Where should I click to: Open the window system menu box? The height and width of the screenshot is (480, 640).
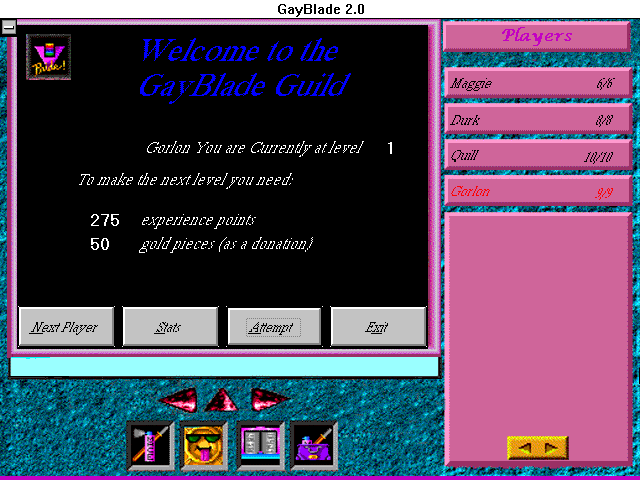click(8, 27)
